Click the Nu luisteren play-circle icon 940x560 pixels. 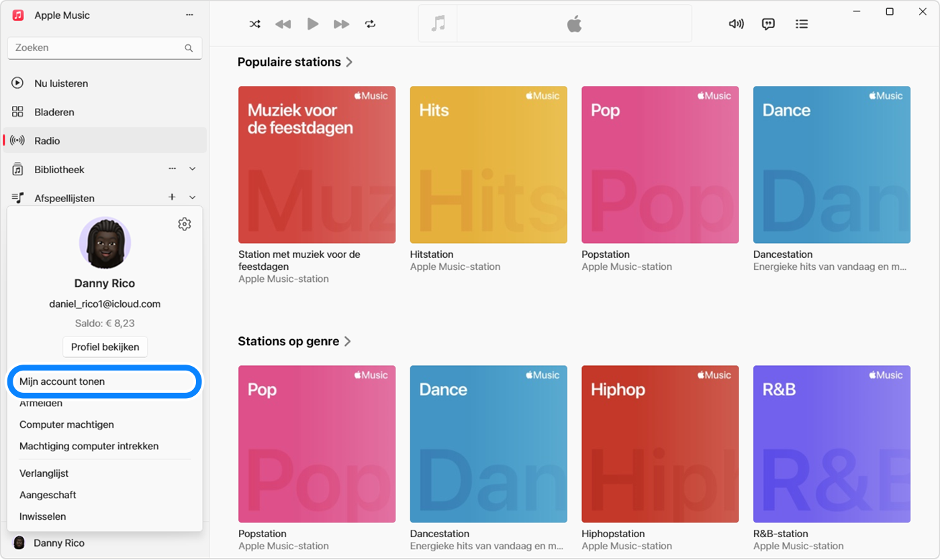click(x=18, y=83)
